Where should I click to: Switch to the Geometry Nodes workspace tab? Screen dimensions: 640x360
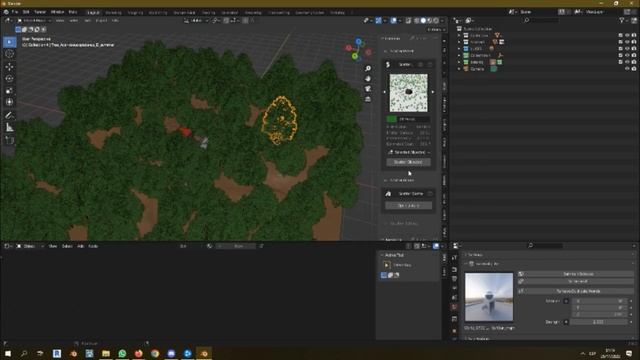(x=310, y=13)
